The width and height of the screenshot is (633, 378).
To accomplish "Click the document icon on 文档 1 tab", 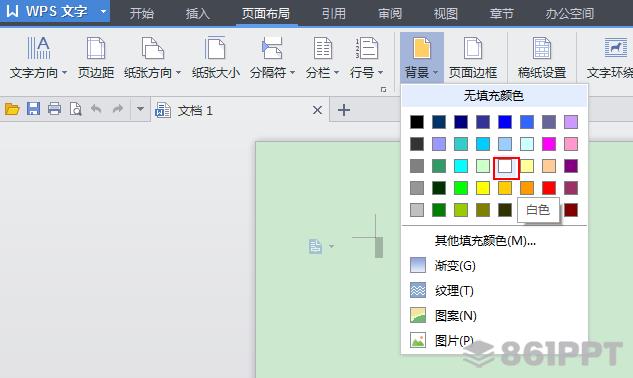I will [163, 110].
